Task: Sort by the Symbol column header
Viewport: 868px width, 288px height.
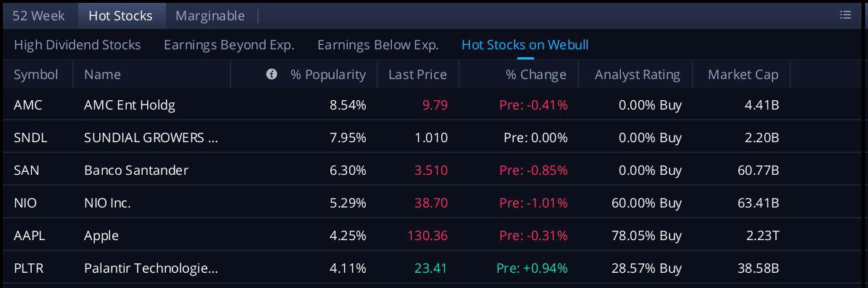Action: click(36, 74)
